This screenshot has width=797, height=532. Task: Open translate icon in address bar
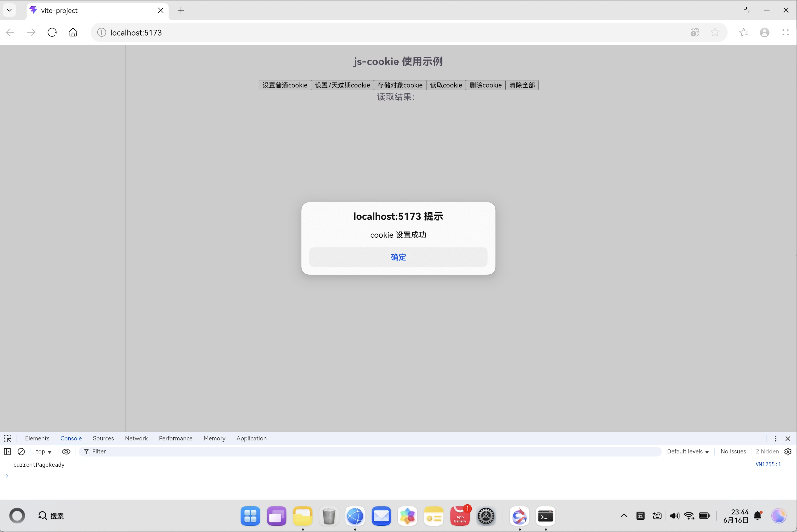[x=695, y=32]
